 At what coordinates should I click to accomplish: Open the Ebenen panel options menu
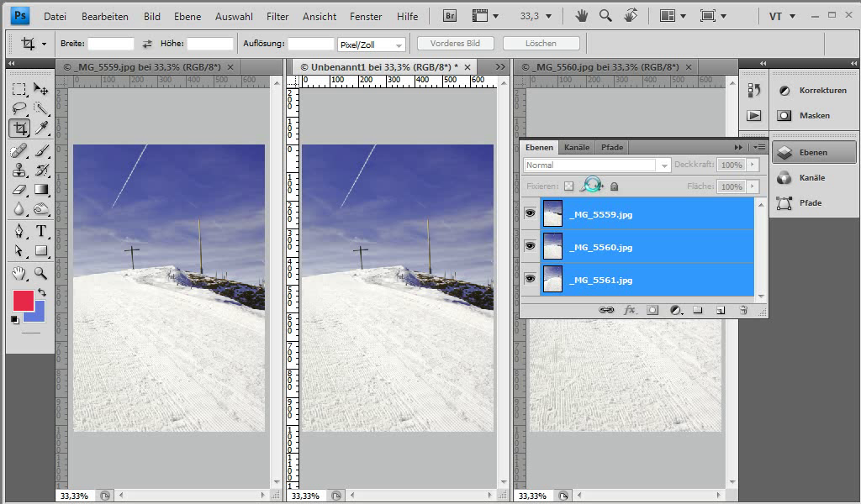(759, 148)
